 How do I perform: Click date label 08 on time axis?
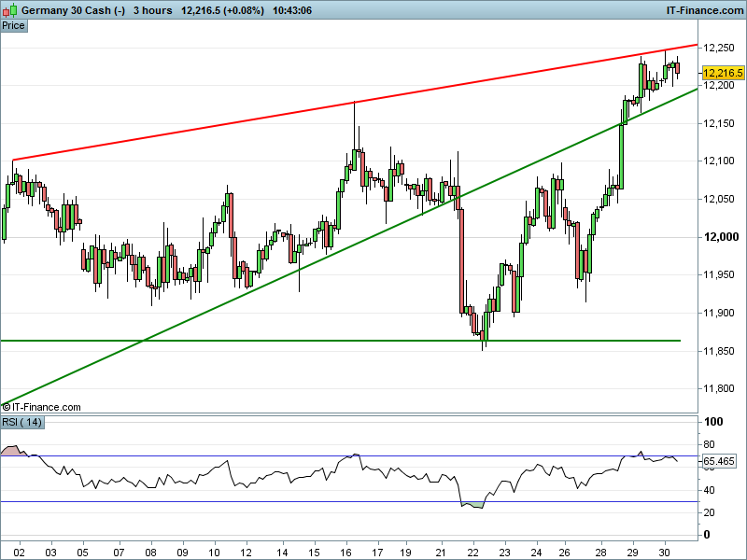pos(151,553)
